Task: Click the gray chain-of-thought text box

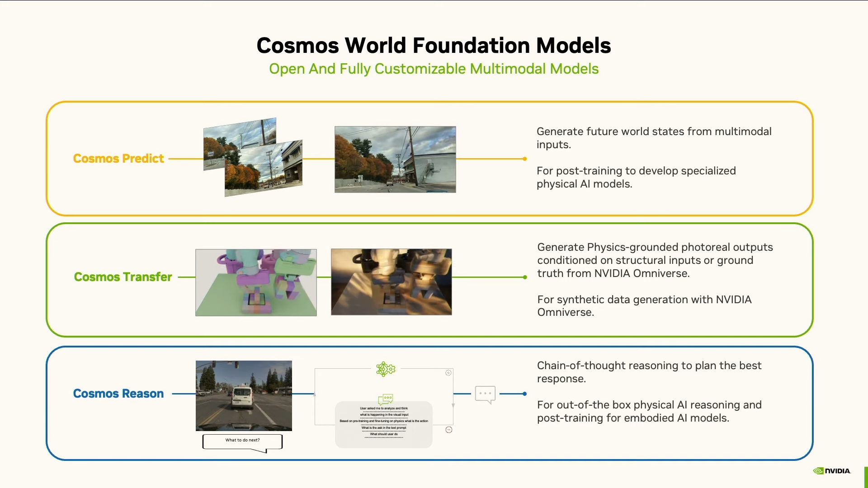Action: (x=383, y=425)
